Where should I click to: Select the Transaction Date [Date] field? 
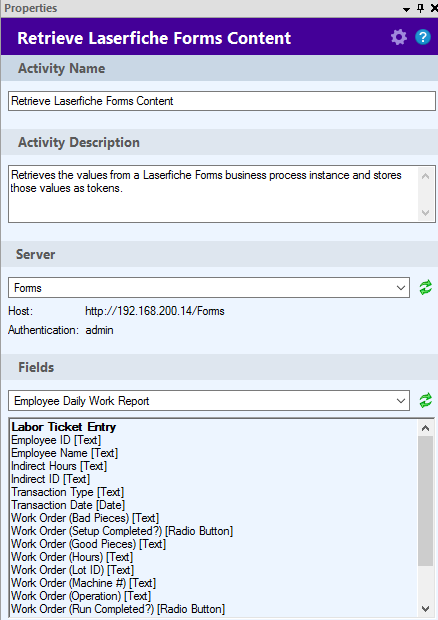coord(68,505)
